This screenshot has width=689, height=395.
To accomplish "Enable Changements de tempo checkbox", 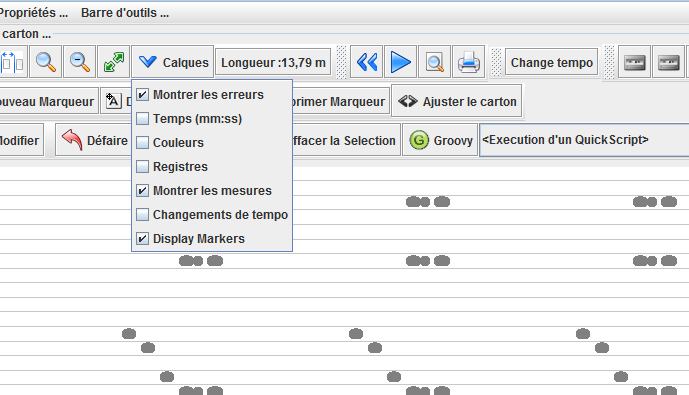I will (x=142, y=214).
